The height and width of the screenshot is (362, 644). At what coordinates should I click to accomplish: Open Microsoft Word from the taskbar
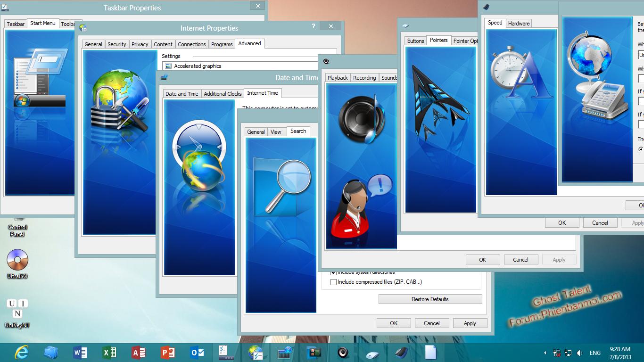tap(80, 352)
